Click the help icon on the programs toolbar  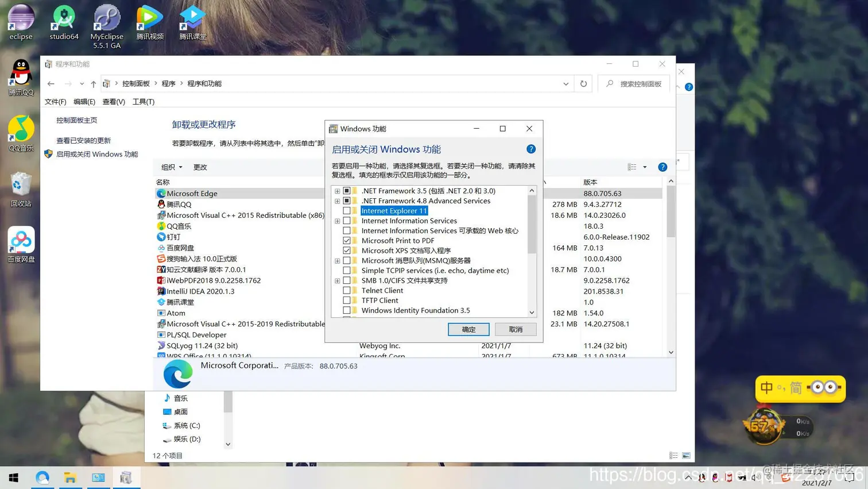[x=662, y=167]
